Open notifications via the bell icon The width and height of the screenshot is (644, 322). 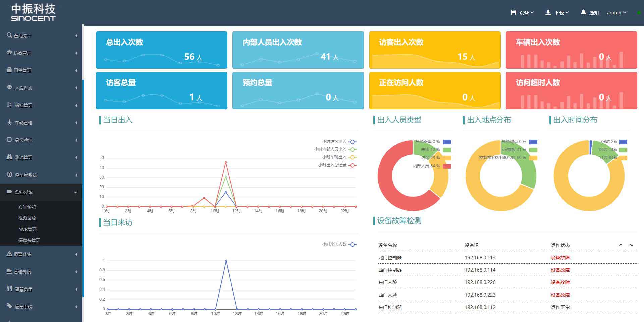point(583,12)
